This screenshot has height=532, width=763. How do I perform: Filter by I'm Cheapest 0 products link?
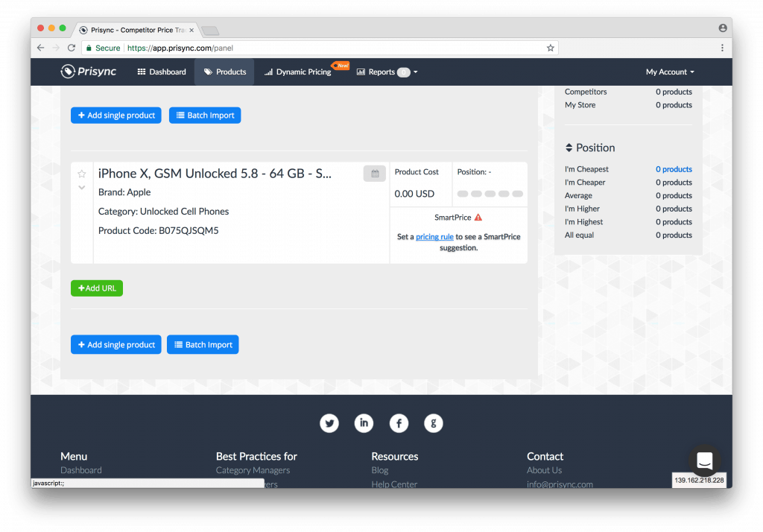(x=674, y=169)
